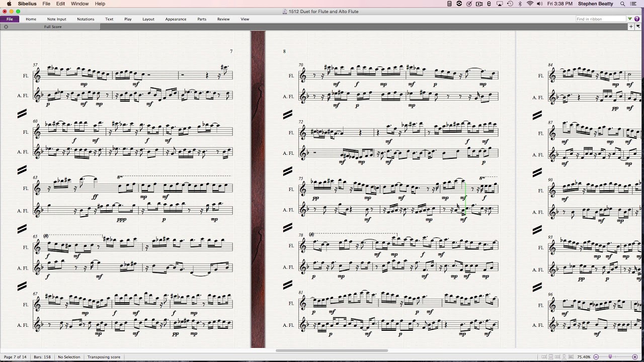This screenshot has width=644, height=362.
Task: Open a new tab with the plus icon
Action: point(631,27)
